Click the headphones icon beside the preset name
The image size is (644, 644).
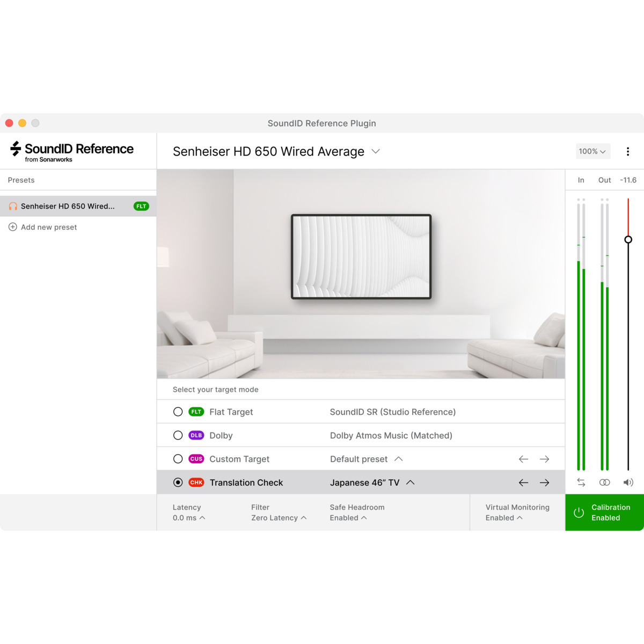pos(13,206)
